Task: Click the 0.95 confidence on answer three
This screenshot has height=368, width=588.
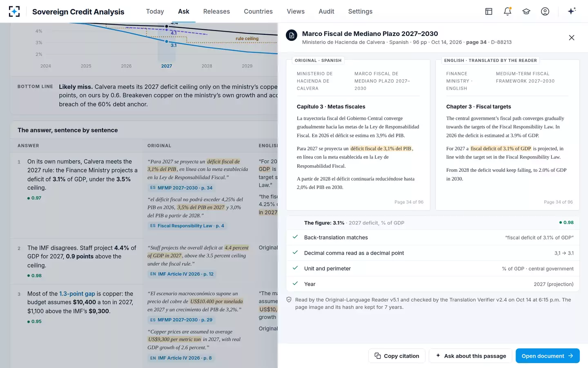Action: 34,321
